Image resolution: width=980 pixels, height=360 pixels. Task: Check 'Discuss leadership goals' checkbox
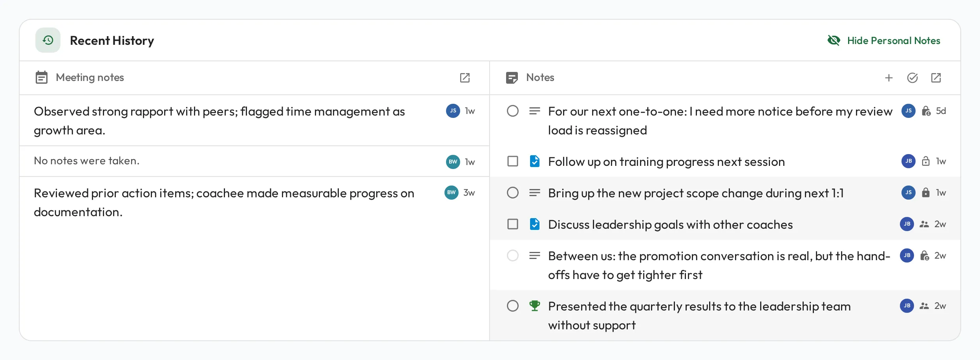(x=513, y=224)
